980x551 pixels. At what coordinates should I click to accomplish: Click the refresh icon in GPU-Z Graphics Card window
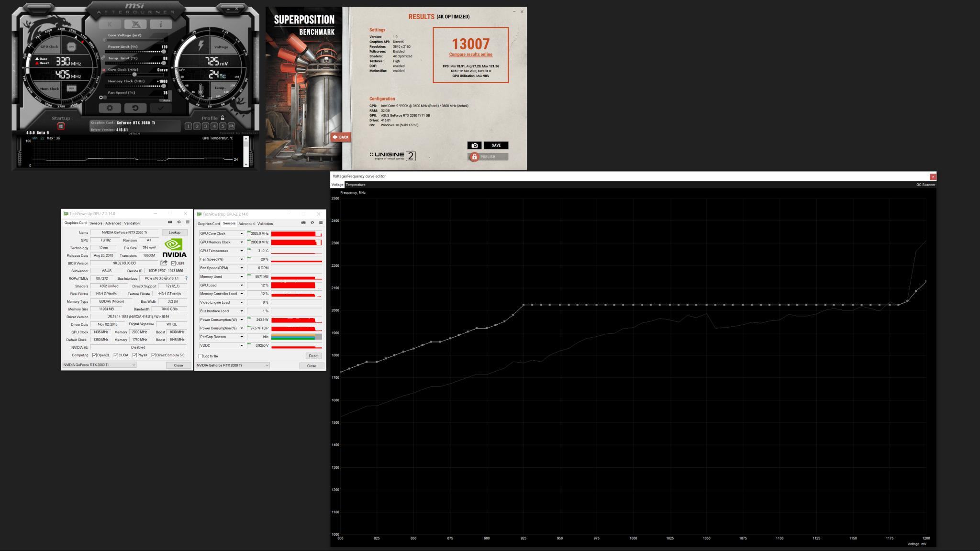[179, 222]
